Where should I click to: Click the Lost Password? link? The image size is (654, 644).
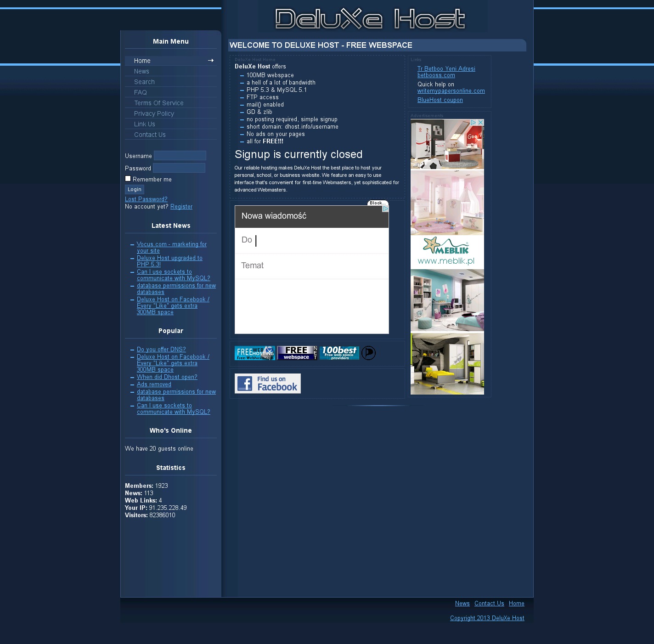tap(146, 199)
